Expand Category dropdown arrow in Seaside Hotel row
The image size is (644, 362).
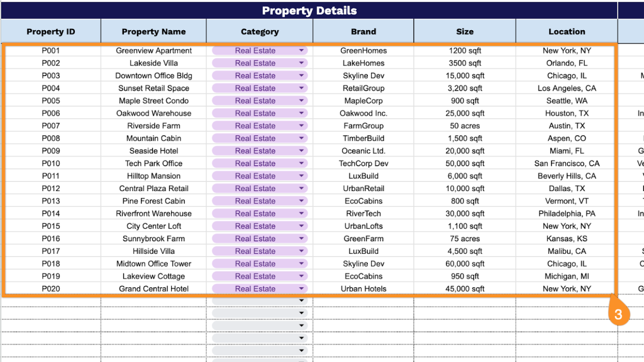(301, 151)
